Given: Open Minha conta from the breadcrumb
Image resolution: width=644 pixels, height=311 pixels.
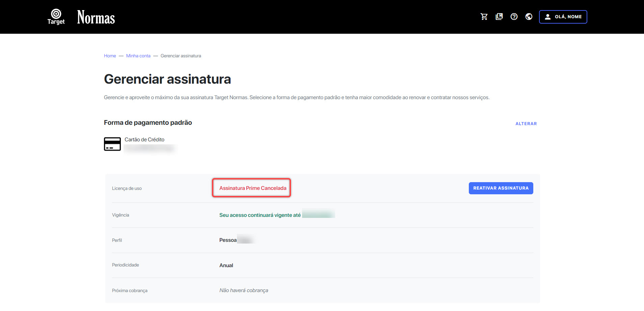Looking at the screenshot, I should pos(138,56).
